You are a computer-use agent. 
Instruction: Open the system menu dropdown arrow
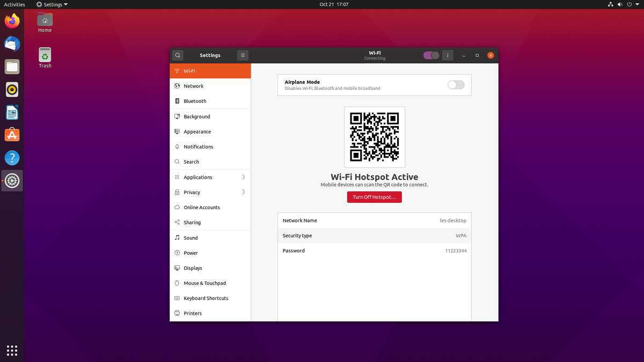(x=638, y=4)
